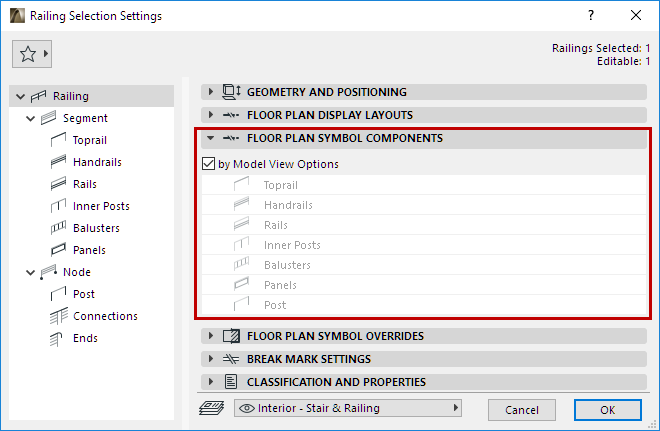Image resolution: width=660 pixels, height=431 pixels.
Task: Select Panels in the Segment tree
Action: [89, 250]
